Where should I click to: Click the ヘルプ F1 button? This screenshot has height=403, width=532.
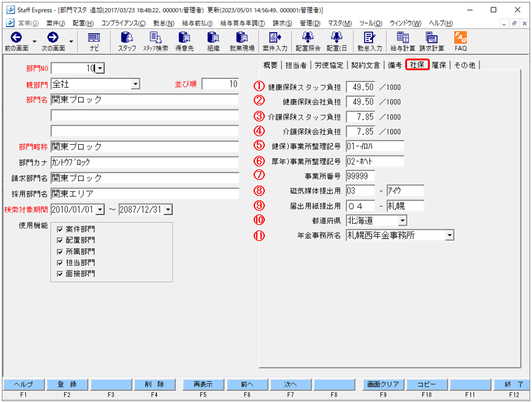point(23,385)
